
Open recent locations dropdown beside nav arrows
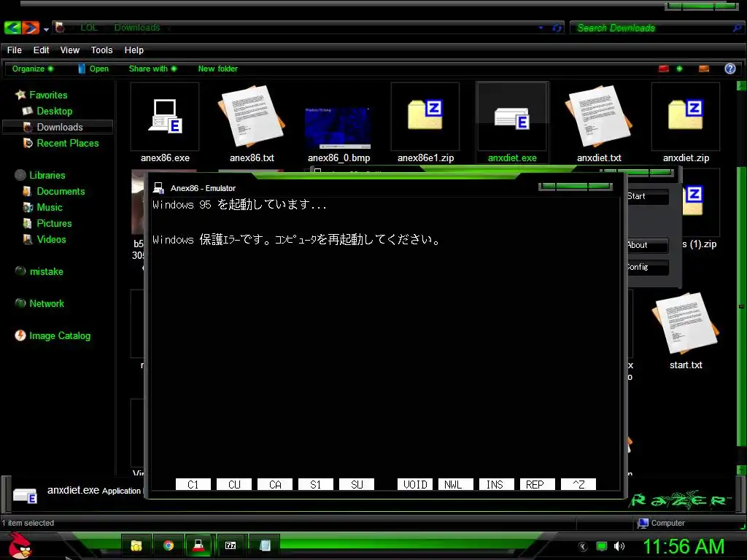pyautogui.click(x=46, y=29)
